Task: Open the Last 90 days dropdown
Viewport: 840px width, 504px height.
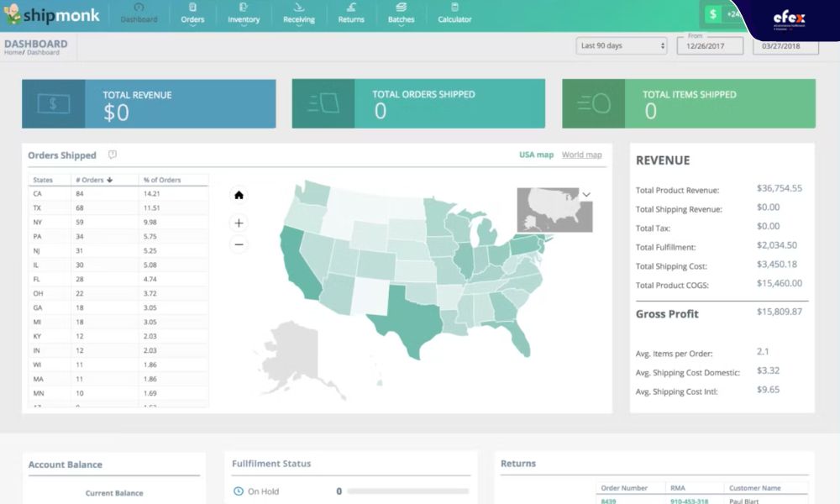Action: pos(622,45)
